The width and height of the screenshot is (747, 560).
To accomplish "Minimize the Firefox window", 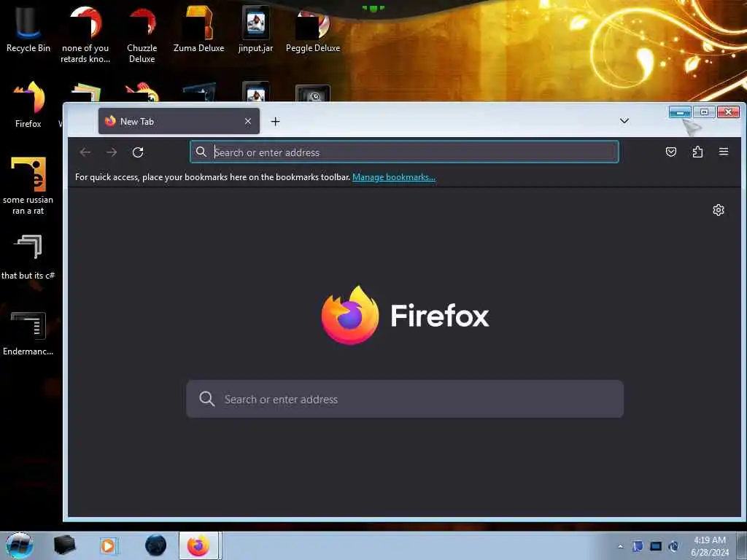I will click(x=680, y=112).
